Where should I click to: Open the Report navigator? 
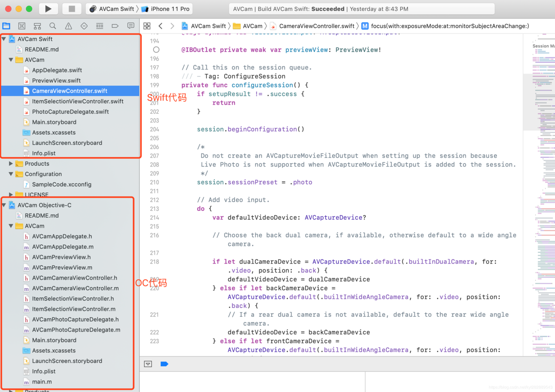click(x=131, y=26)
